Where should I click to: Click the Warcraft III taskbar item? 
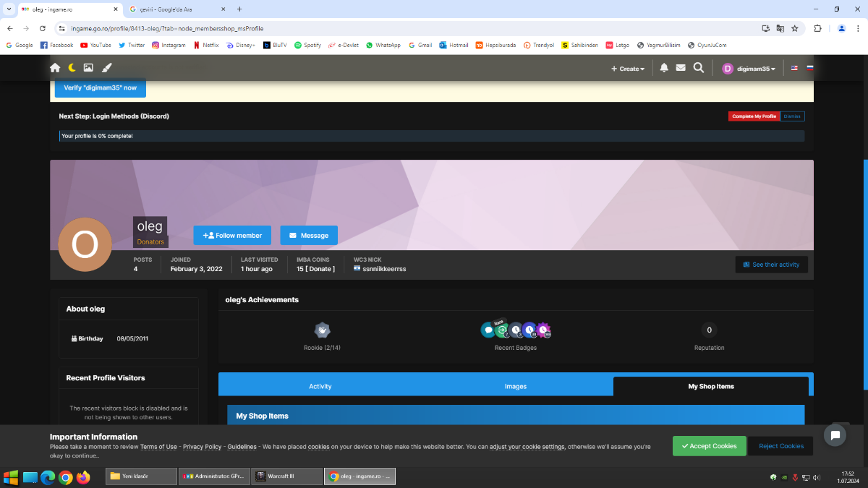tap(286, 476)
